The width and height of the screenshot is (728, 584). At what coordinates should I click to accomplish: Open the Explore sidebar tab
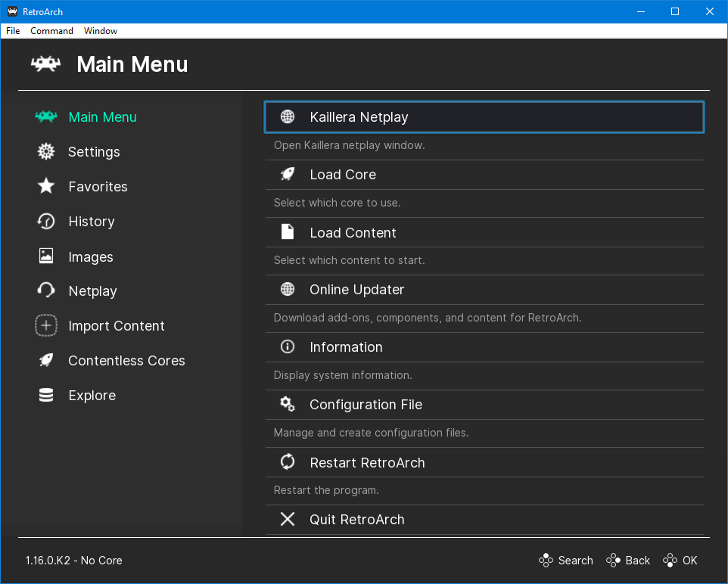(92, 396)
